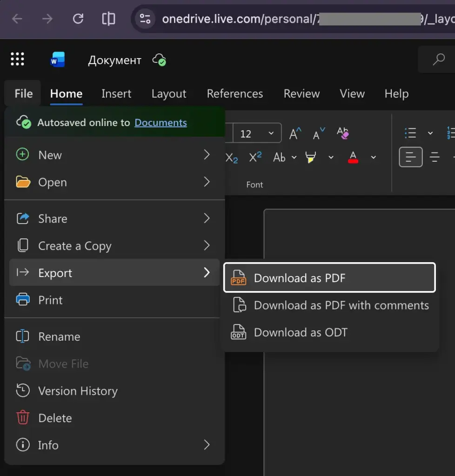The width and height of the screenshot is (455, 476).
Task: Open the File tab
Action: click(23, 93)
